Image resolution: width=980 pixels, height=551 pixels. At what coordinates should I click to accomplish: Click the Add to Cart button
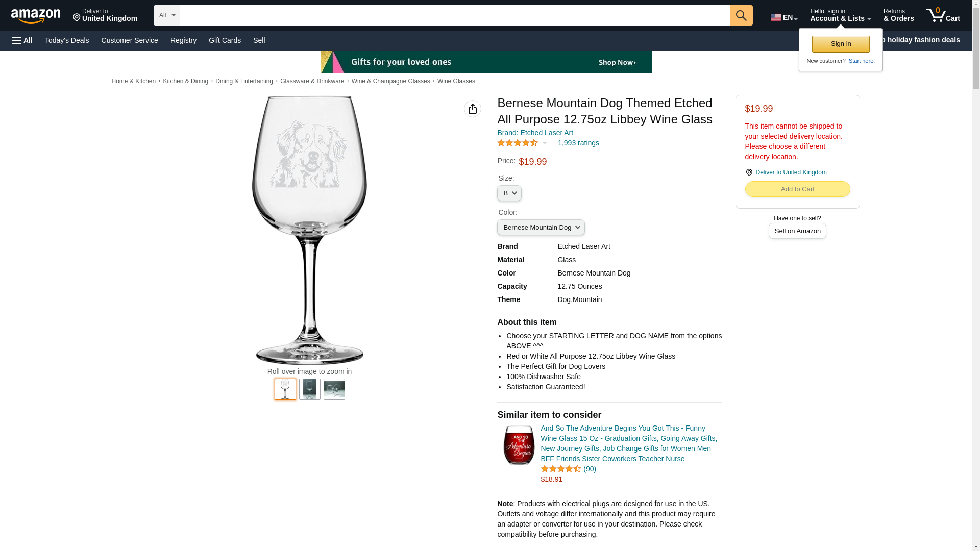click(x=797, y=189)
